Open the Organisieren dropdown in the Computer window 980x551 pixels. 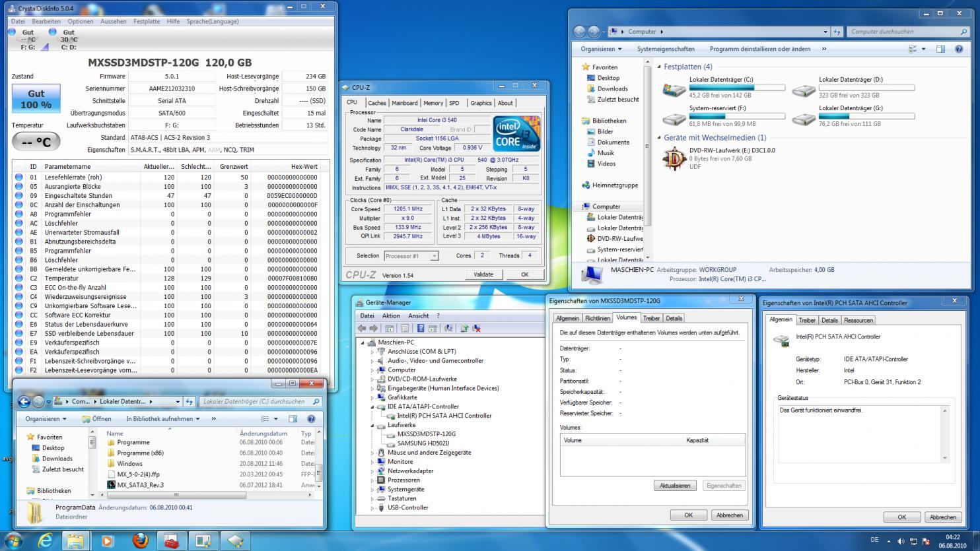pyautogui.click(x=601, y=49)
